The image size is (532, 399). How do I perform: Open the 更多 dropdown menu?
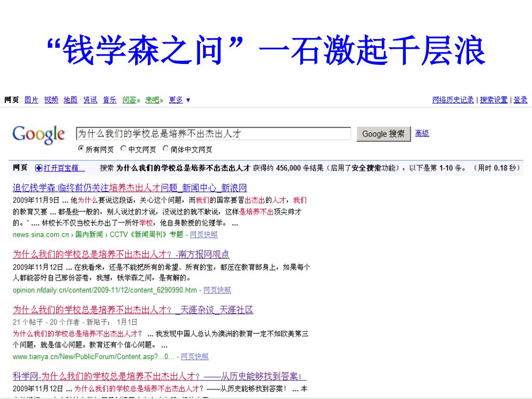click(179, 100)
